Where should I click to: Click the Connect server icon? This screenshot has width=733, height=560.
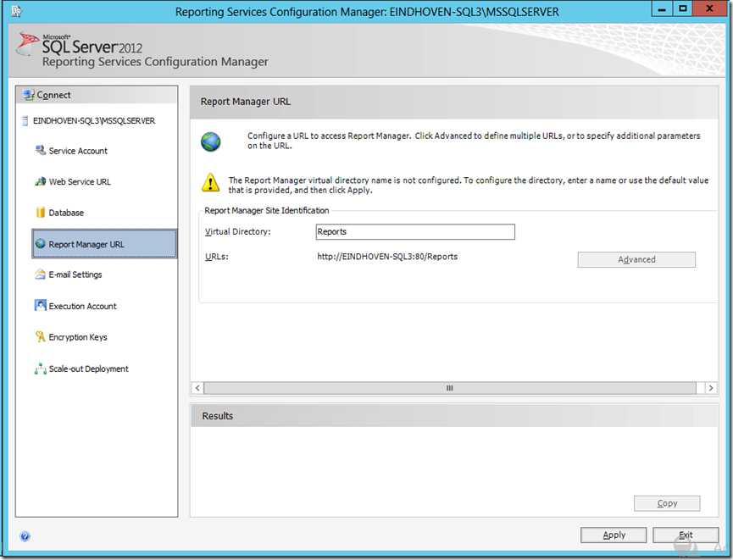tap(29, 95)
